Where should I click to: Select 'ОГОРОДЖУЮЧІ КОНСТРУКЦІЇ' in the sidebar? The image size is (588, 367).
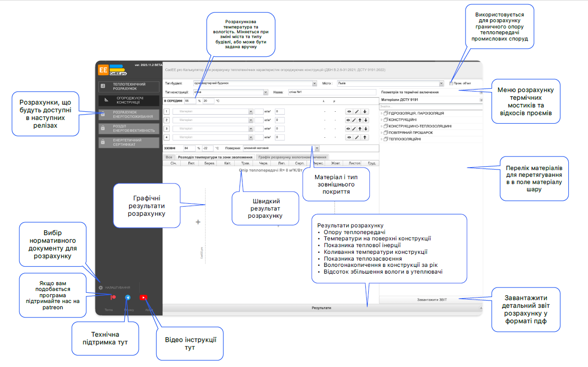click(x=128, y=100)
